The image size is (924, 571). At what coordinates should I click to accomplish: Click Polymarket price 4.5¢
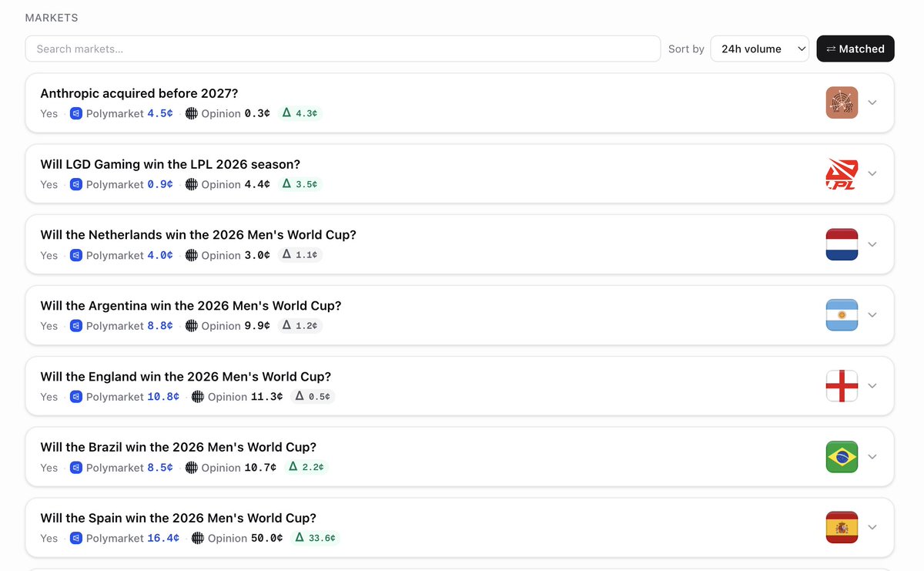(160, 113)
